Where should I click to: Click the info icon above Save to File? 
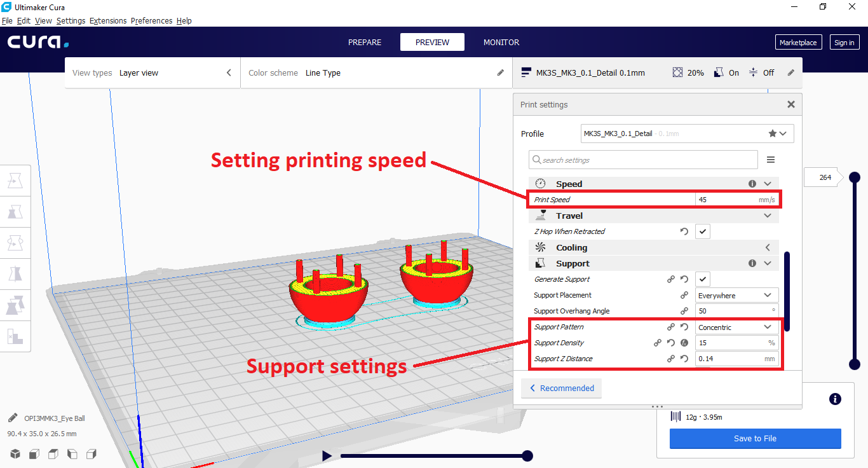(836, 399)
